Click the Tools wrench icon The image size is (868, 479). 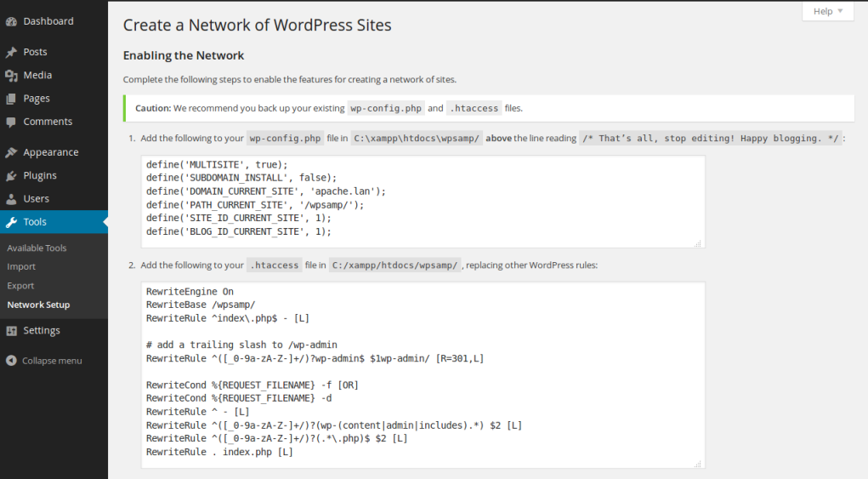click(11, 222)
